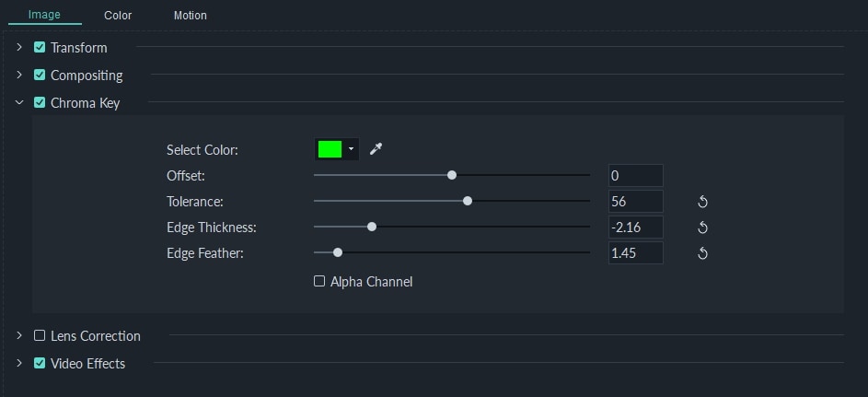Screen dimensions: 868x397
Task: Uncheck the Compositing checkbox
Action: coord(40,75)
